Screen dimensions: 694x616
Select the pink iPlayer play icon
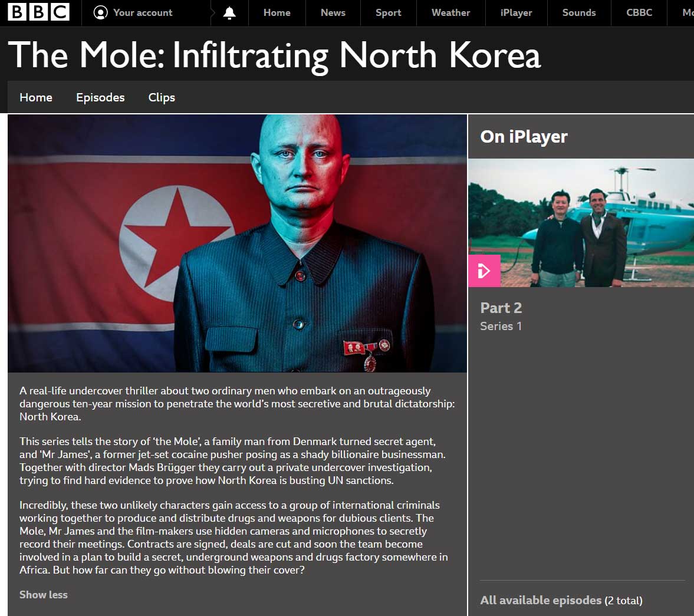[x=484, y=271]
